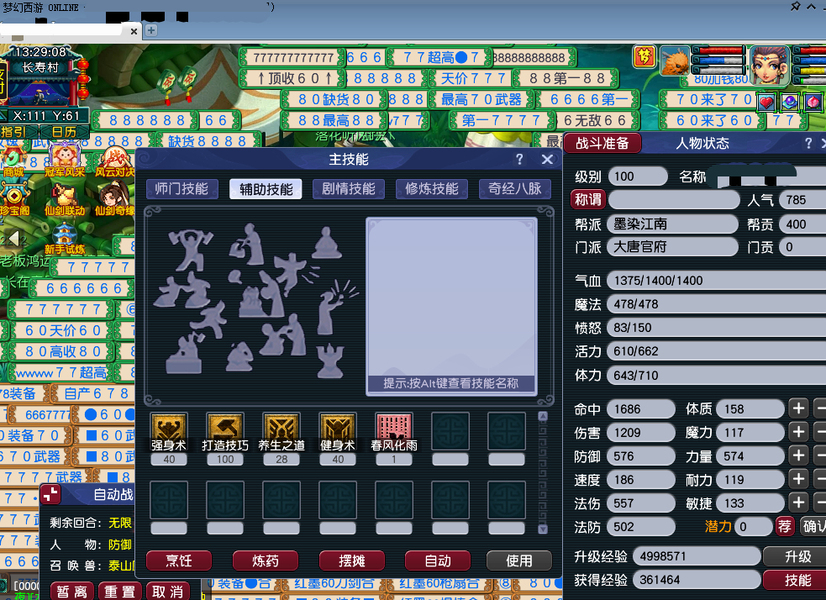The image size is (826, 600).
Task: Click the skill description preview panel
Action: click(x=451, y=306)
